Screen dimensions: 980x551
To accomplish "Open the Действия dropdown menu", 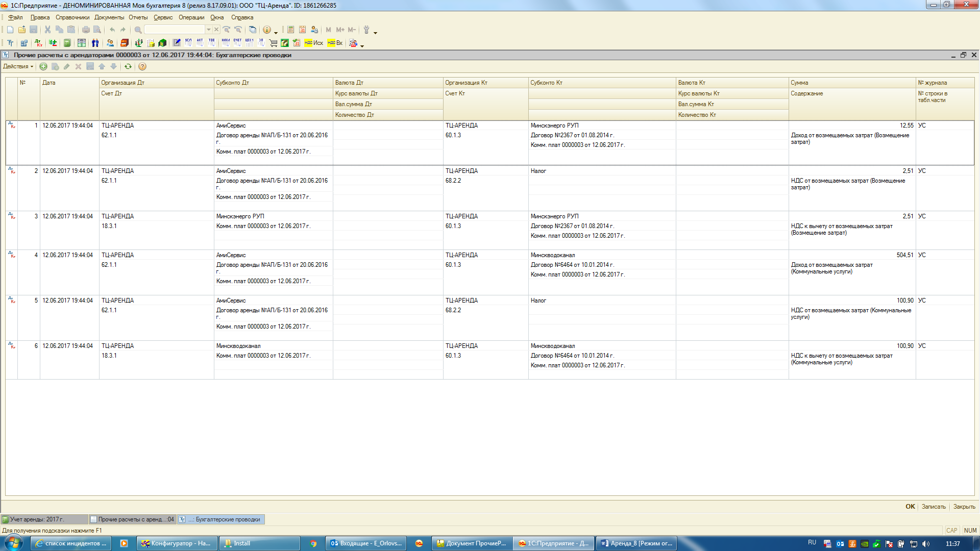I will click(x=18, y=66).
